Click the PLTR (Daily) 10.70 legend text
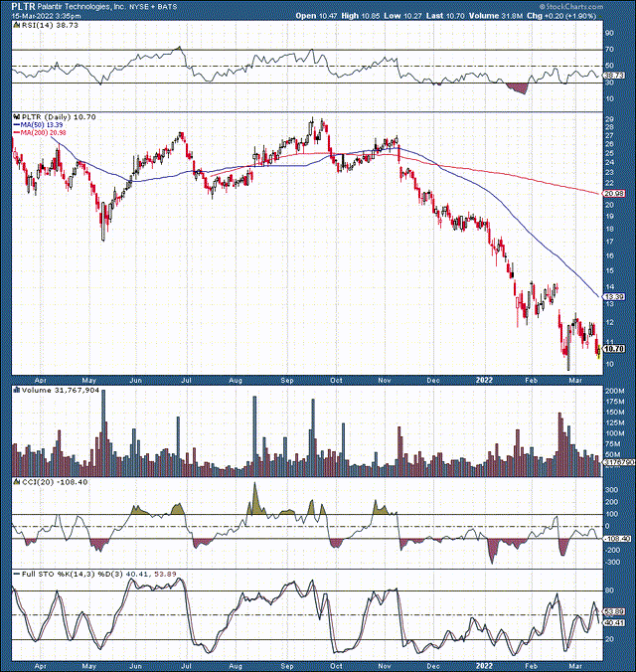Viewport: 636px width, 672px height. click(x=59, y=117)
